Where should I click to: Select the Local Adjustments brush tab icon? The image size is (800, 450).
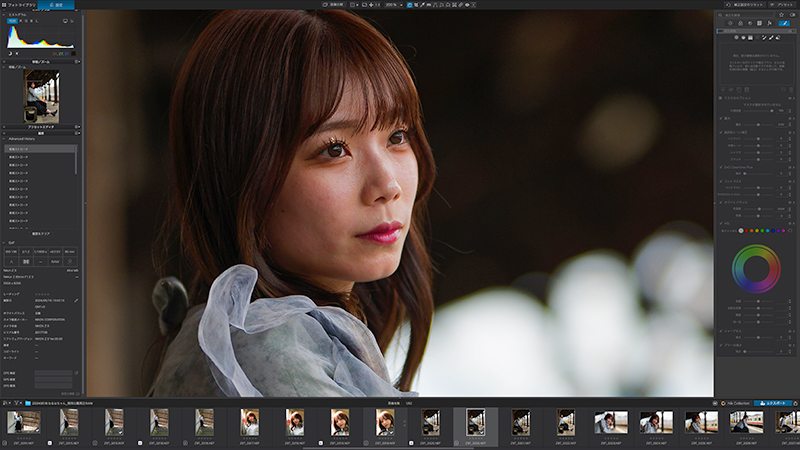[784, 23]
